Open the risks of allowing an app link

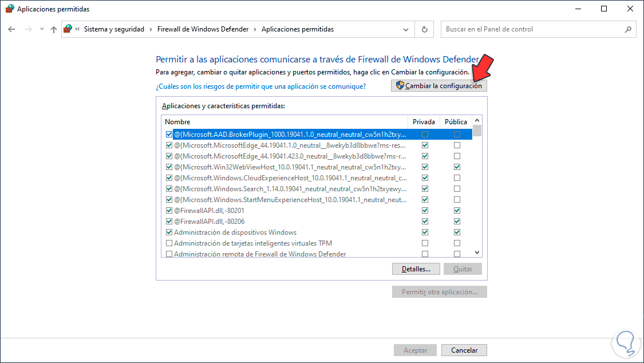point(261,86)
